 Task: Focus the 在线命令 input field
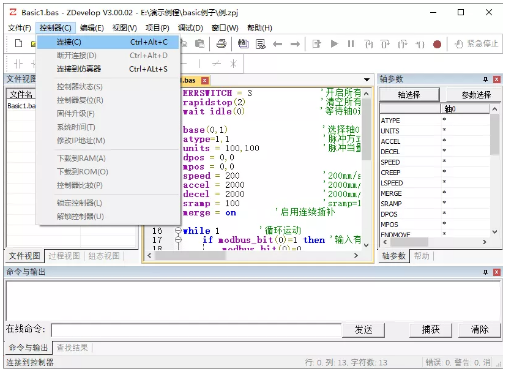click(196, 330)
